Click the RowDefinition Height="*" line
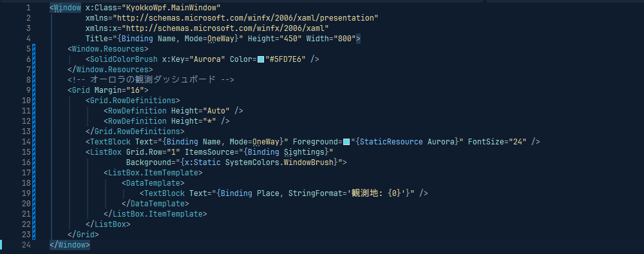The width and height of the screenshot is (644, 254). point(166,121)
